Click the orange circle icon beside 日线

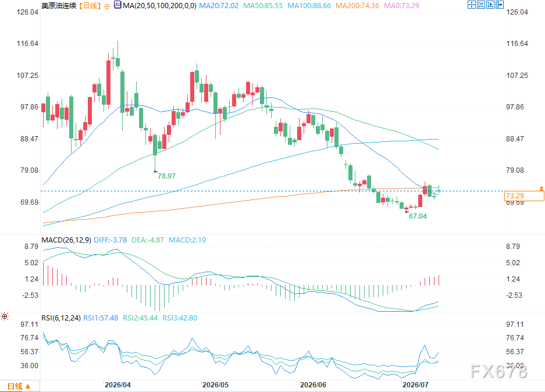pyautogui.click(x=107, y=6)
